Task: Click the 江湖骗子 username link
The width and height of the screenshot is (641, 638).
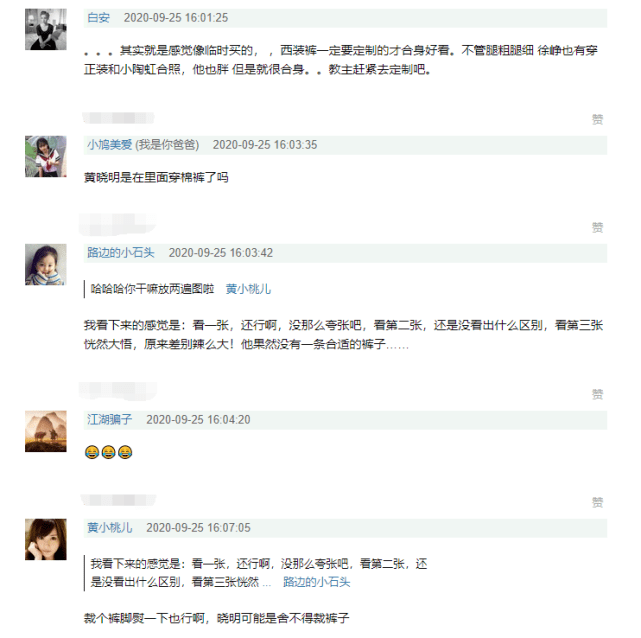Action: [x=110, y=419]
